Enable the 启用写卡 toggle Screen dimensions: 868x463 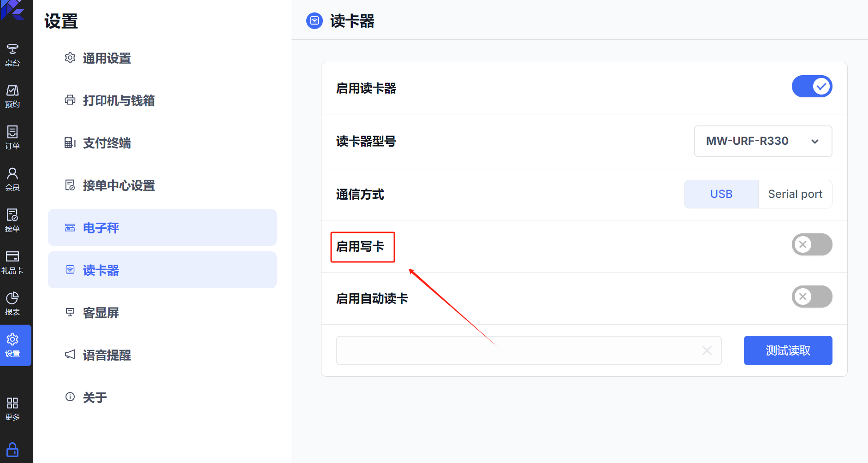(x=812, y=244)
